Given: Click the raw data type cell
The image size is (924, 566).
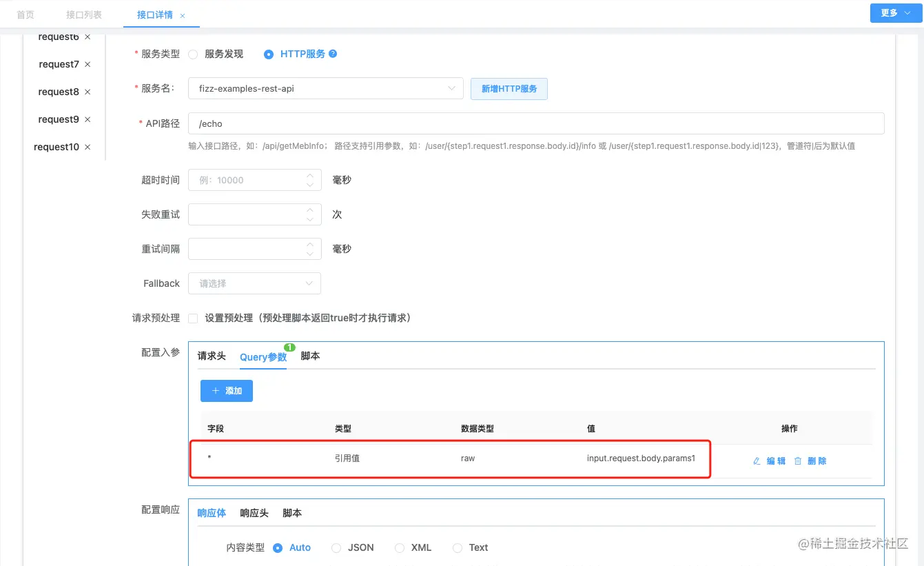Looking at the screenshot, I should [x=468, y=458].
